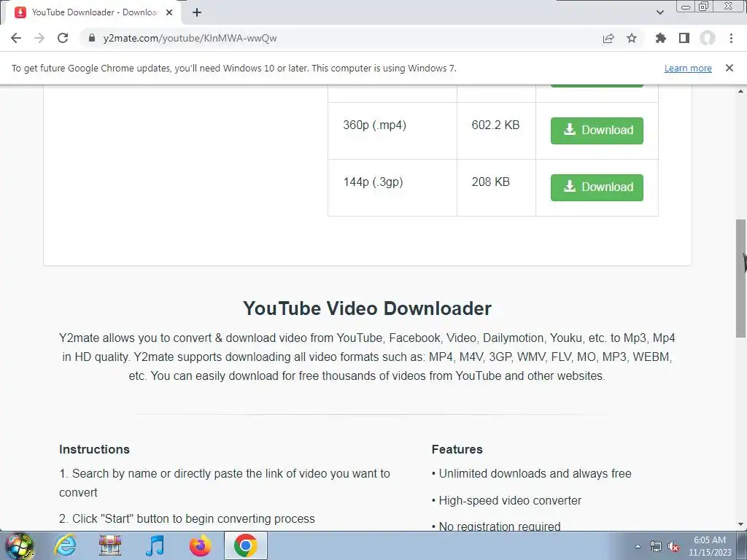Open the Chrome profile avatar
The width and height of the screenshot is (747, 560).
pos(708,38)
